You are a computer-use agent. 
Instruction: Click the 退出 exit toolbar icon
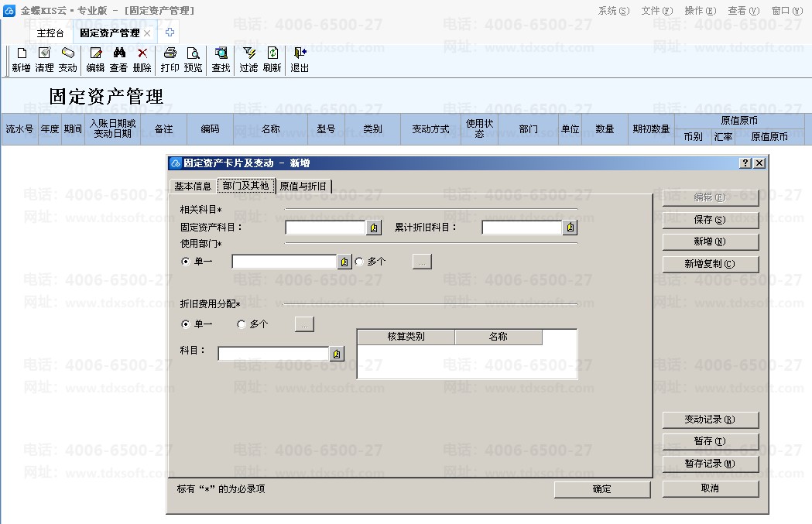[x=300, y=53]
